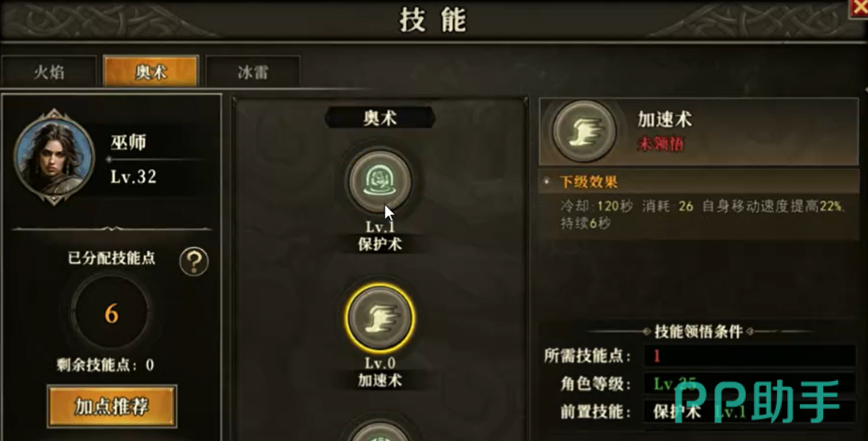Click the 技能领悟条件 section title

pyautogui.click(x=698, y=332)
